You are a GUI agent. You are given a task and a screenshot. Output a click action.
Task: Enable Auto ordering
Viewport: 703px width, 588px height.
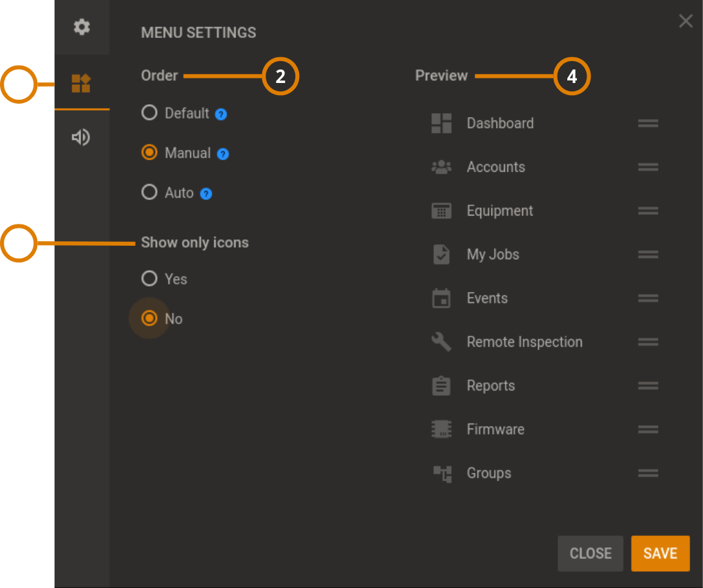[149, 192]
